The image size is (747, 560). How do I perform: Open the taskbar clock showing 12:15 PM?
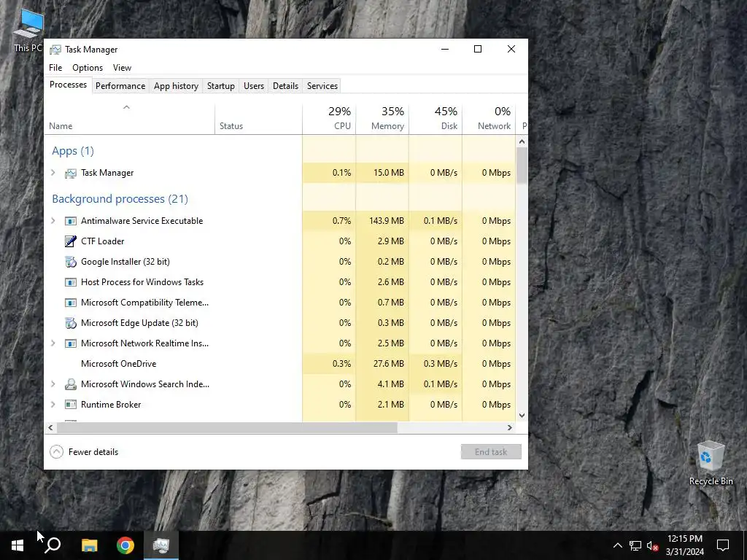click(x=684, y=545)
